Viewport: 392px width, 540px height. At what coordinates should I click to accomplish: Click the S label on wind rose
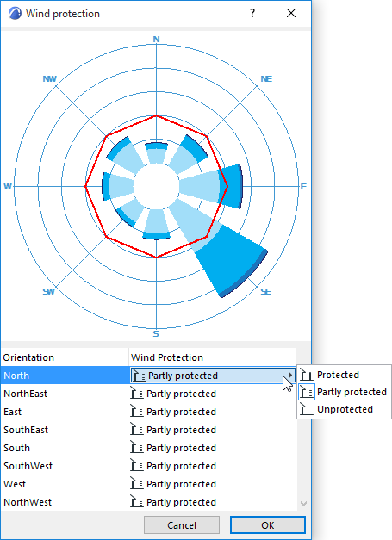(156, 333)
